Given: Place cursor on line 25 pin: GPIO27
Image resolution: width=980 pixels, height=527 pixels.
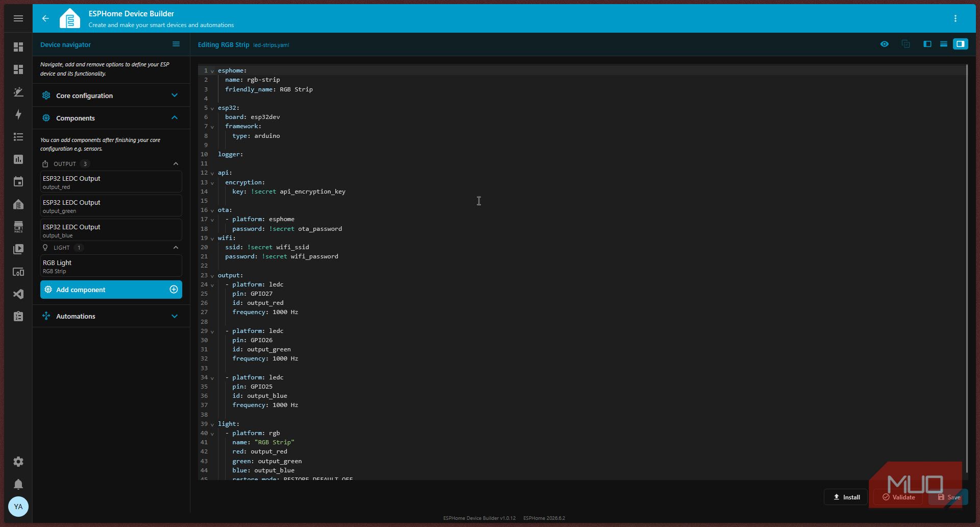Looking at the screenshot, I should click(252, 294).
